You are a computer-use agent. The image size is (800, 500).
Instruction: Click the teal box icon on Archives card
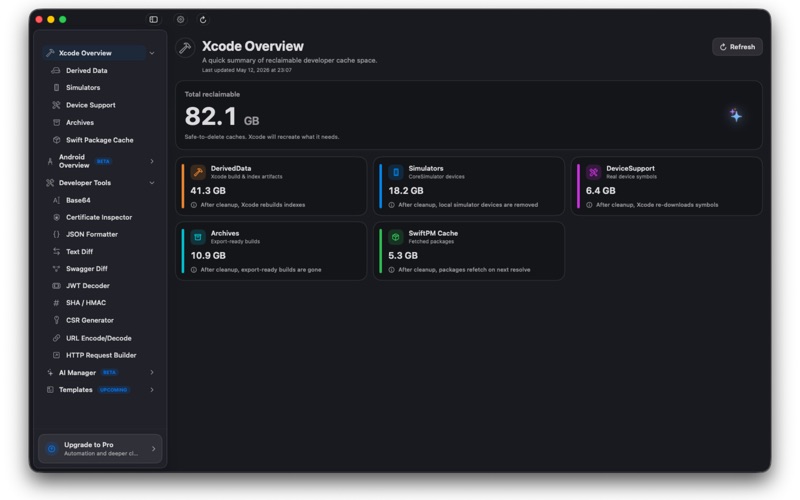pyautogui.click(x=198, y=237)
